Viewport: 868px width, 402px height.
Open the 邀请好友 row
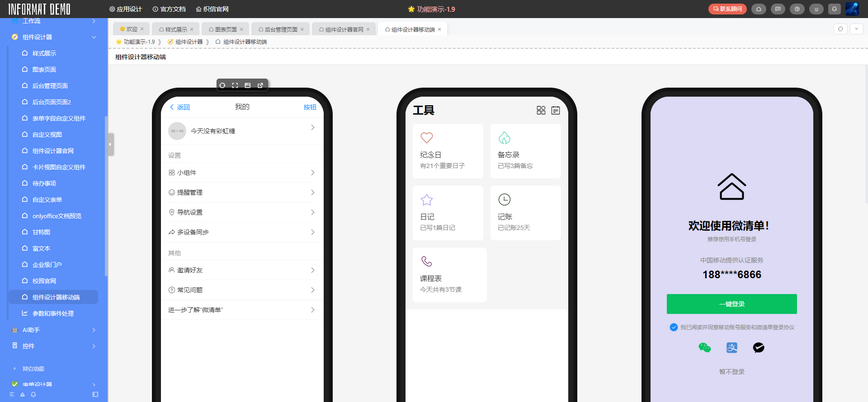(x=242, y=270)
